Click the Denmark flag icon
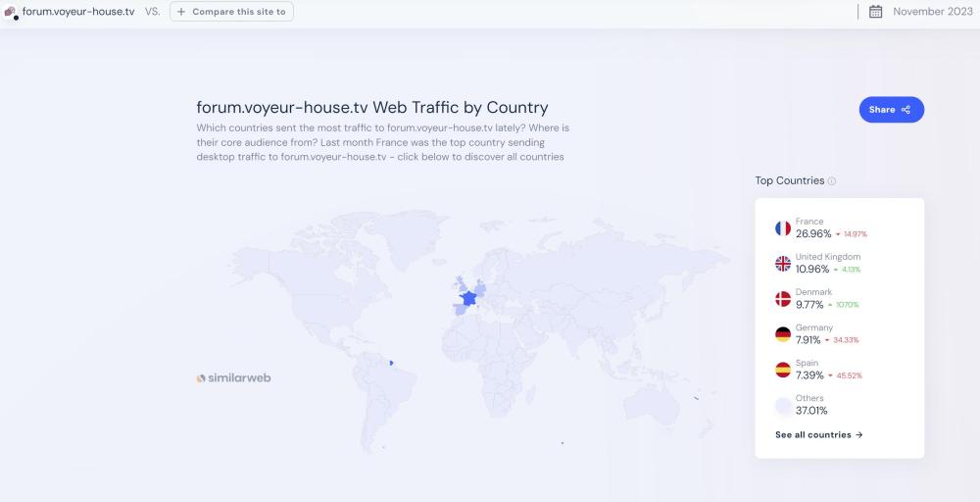The height and width of the screenshot is (502, 980). click(782, 299)
